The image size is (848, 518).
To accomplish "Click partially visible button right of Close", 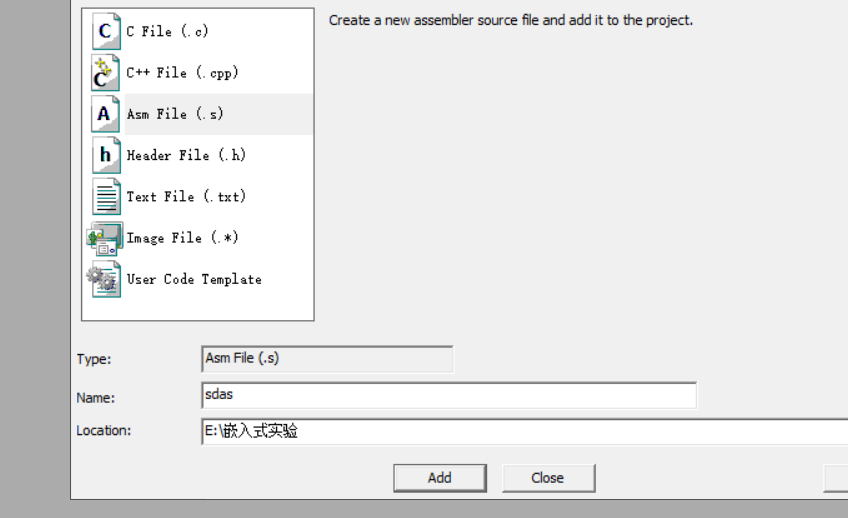I will pyautogui.click(x=836, y=478).
